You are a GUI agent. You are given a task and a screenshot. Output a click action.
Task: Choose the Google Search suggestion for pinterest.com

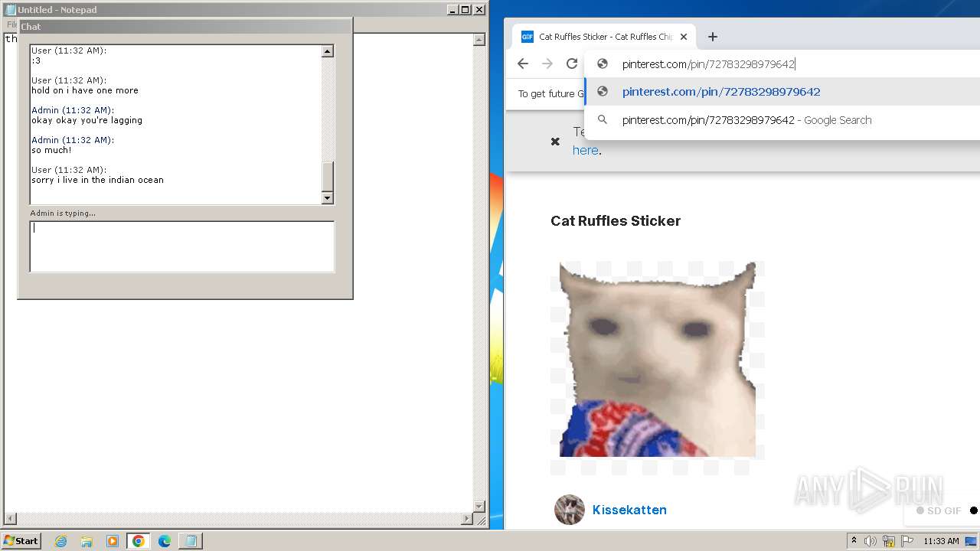pyautogui.click(x=782, y=120)
